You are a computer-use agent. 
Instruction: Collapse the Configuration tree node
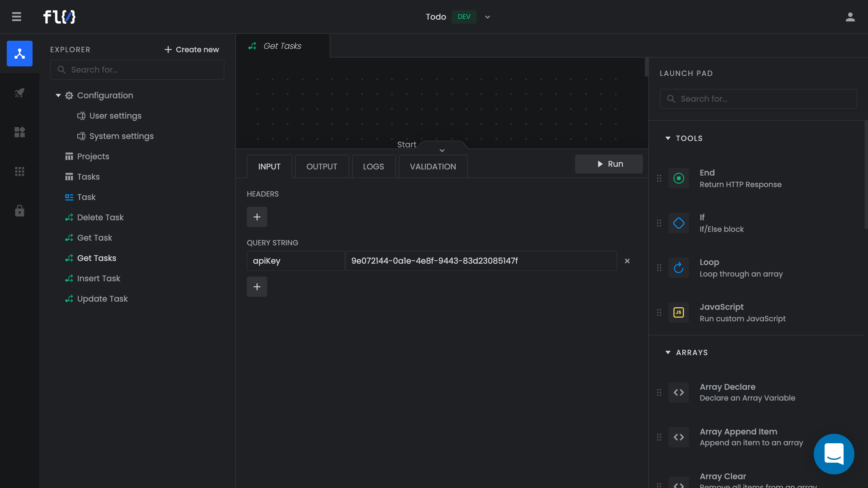coord(58,96)
